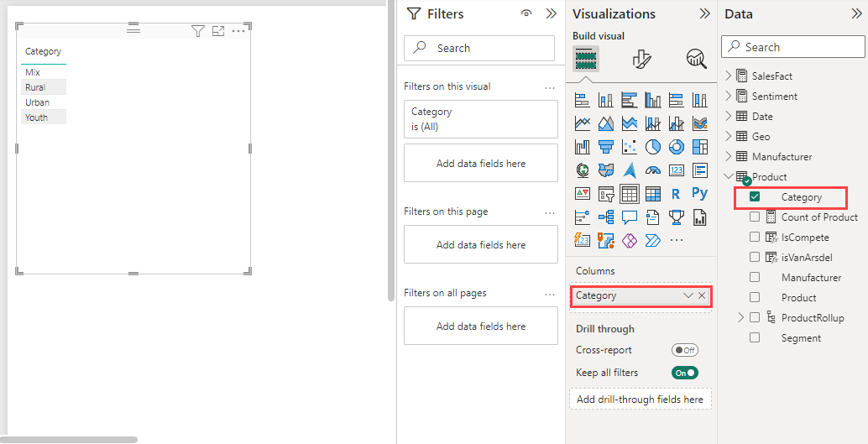Insert the Decomposition tree visual
The image size is (868, 444).
[x=606, y=217]
